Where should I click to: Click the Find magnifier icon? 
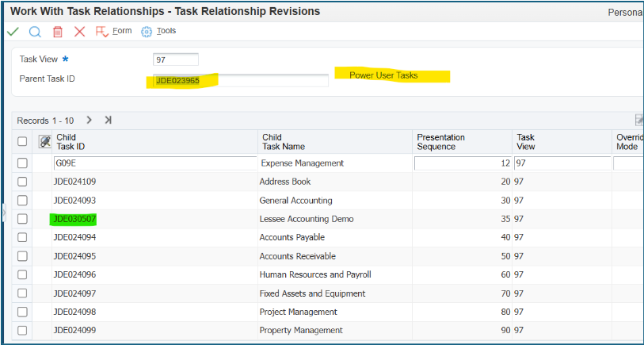[x=36, y=32]
